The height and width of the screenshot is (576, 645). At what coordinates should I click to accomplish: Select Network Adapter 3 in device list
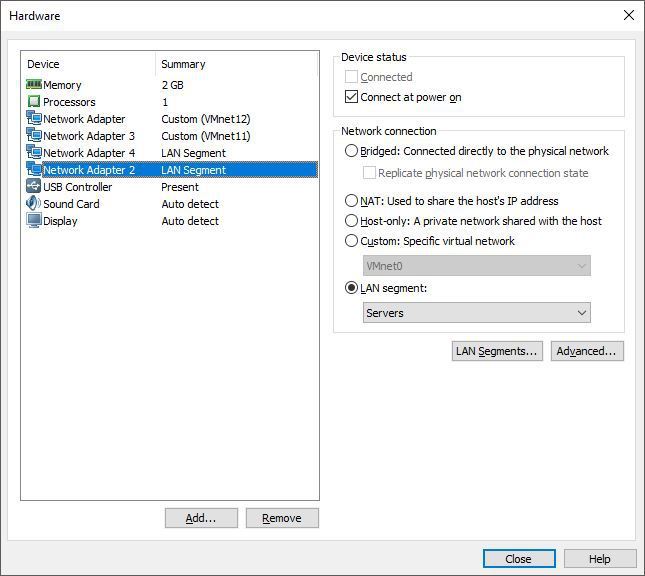pos(89,136)
